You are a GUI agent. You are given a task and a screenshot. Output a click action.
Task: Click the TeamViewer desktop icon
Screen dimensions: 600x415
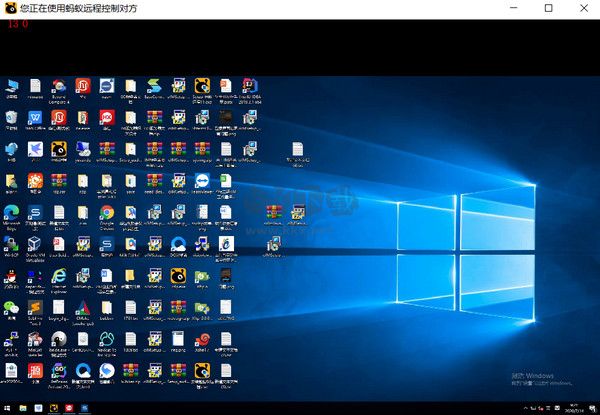pos(203,180)
